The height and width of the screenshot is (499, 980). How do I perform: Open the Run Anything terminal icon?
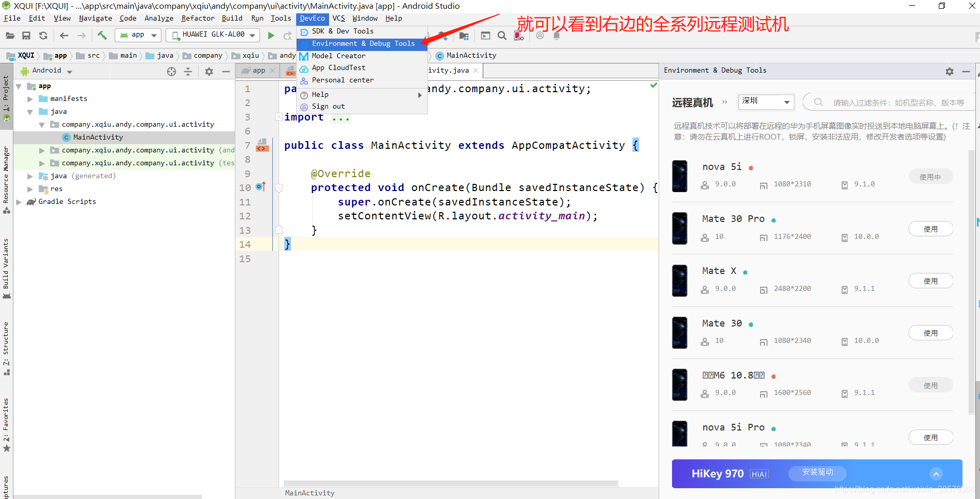[x=485, y=36]
